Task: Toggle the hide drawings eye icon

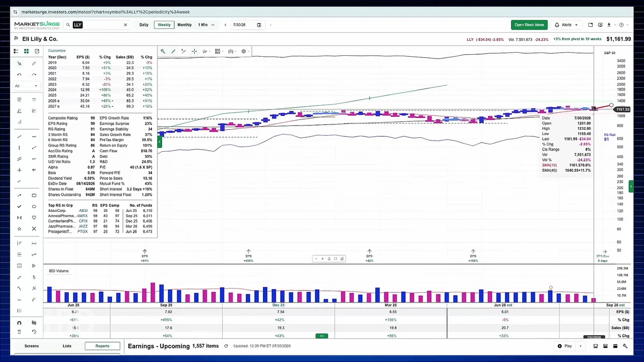Action: point(34,323)
